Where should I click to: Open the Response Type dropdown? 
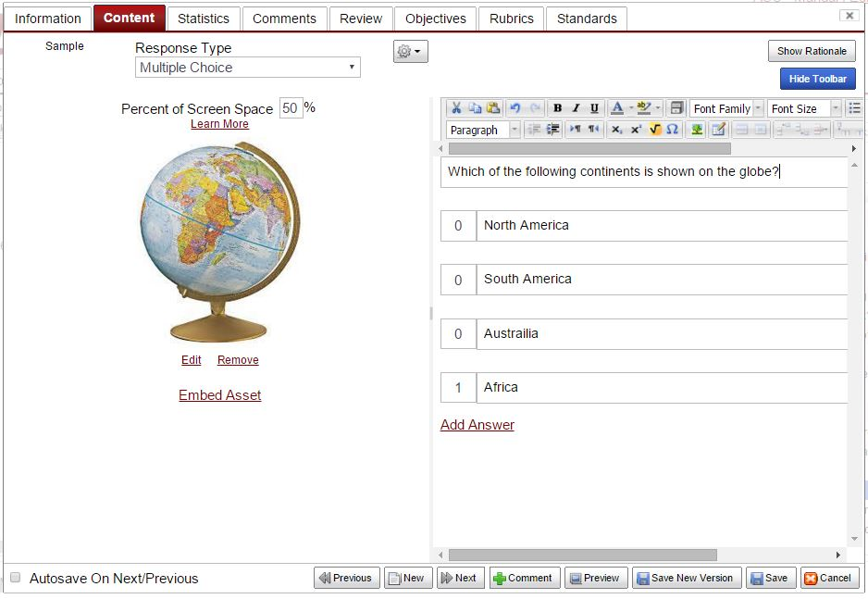(x=247, y=68)
